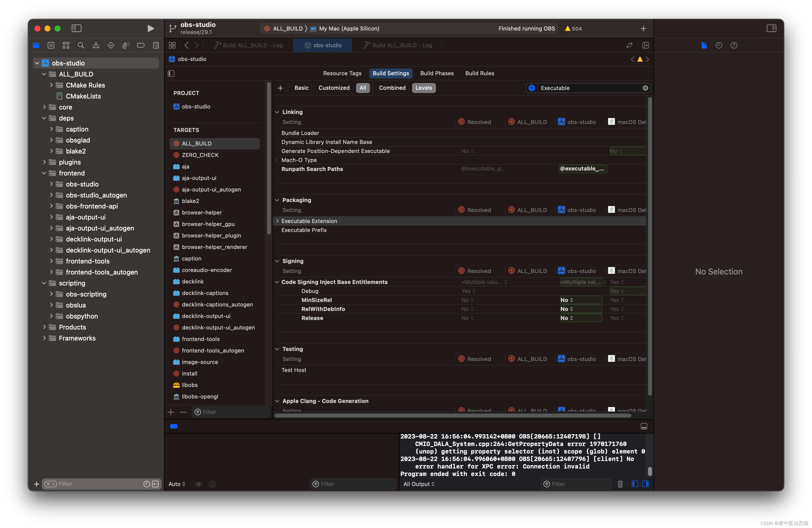Go forward in editor history
Viewport: 812px width, 528px height.
point(196,45)
